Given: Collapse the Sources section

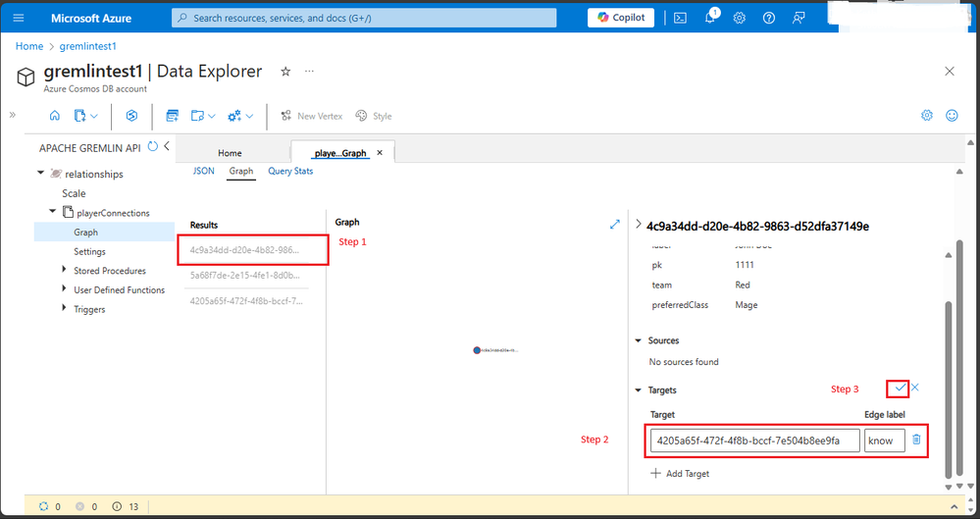Looking at the screenshot, I should pyautogui.click(x=638, y=340).
